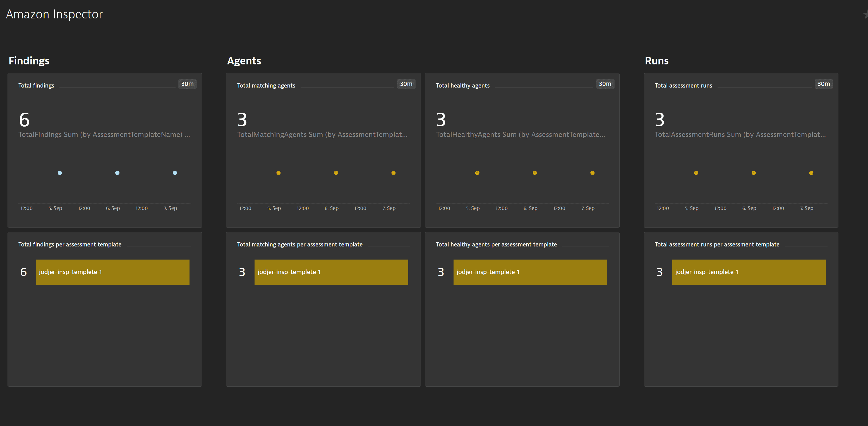The image size is (868, 426).
Task: Click the 30m badge on Total matching agents
Action: [406, 84]
